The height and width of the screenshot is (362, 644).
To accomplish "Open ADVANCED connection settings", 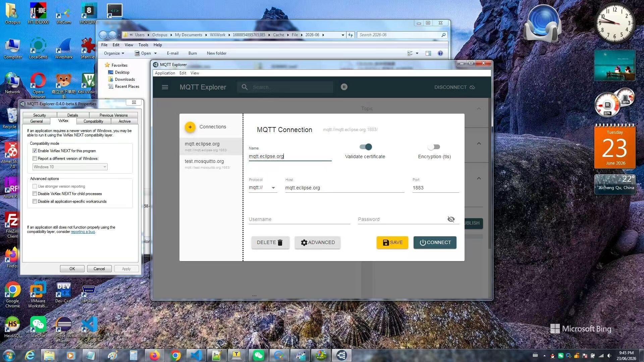I will tap(318, 242).
